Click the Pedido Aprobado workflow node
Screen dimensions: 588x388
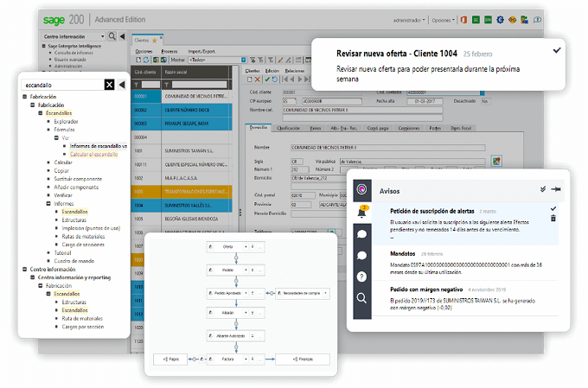[x=227, y=294]
